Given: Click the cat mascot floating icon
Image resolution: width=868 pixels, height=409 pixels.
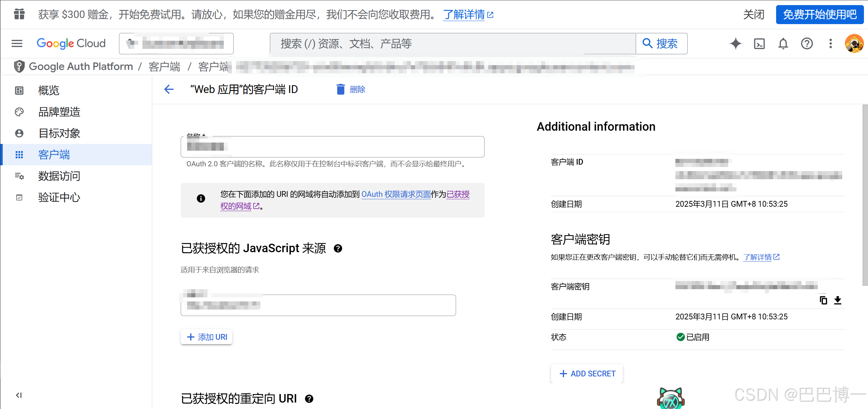Looking at the screenshot, I should click(x=671, y=398).
